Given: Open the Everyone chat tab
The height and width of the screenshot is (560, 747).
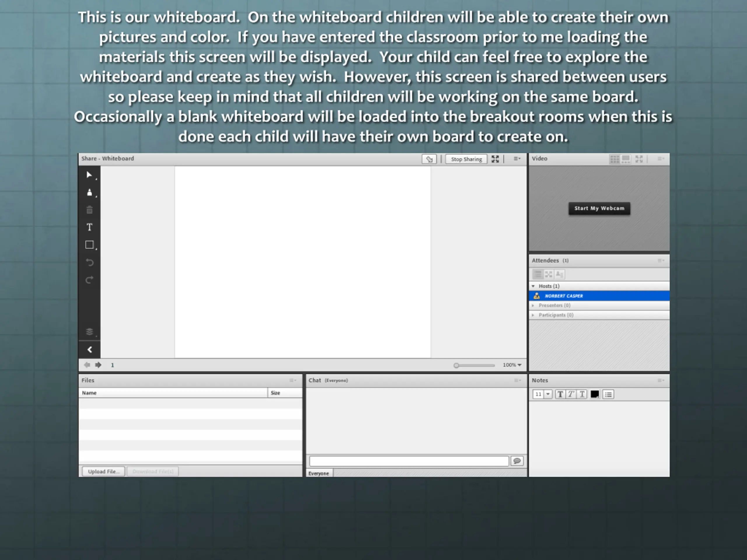Looking at the screenshot, I should [319, 473].
